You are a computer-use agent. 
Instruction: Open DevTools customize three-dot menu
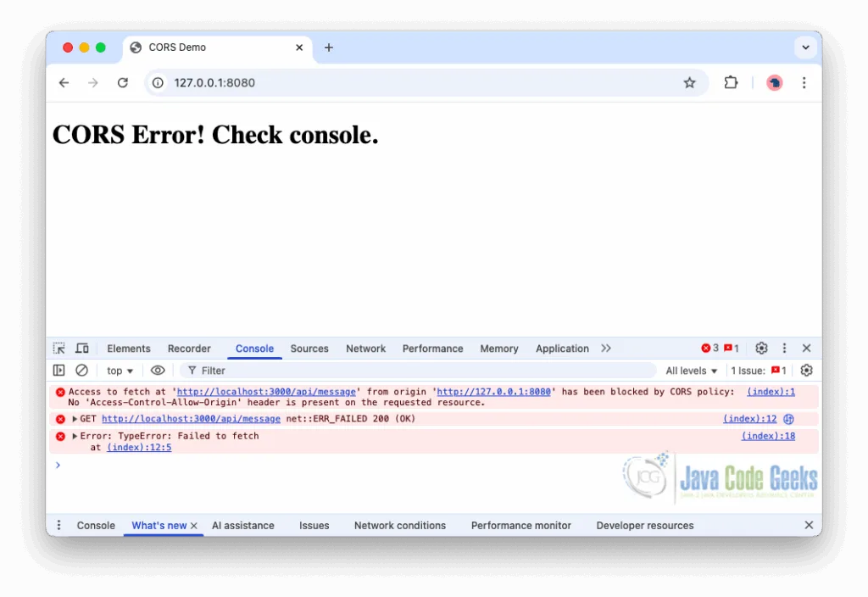(x=784, y=348)
